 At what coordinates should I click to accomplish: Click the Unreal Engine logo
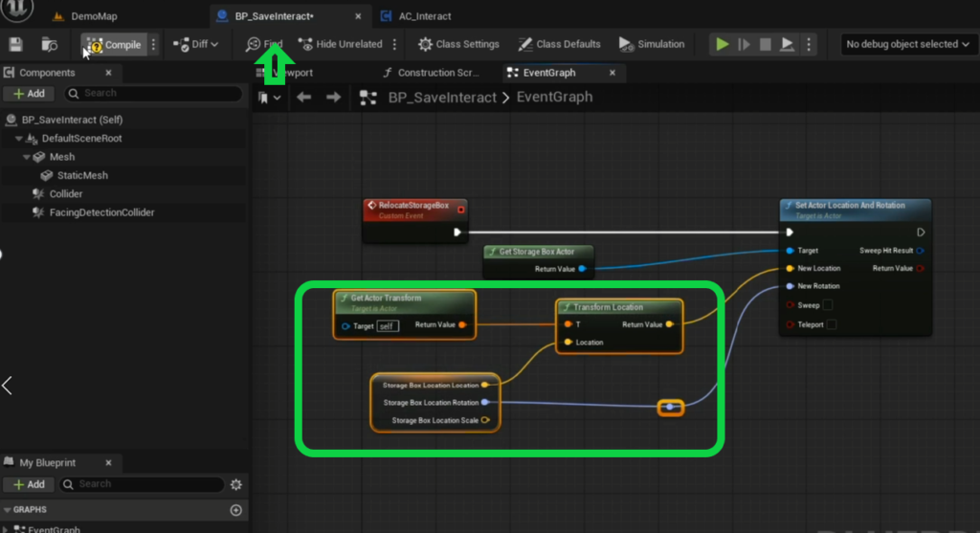tap(17, 9)
